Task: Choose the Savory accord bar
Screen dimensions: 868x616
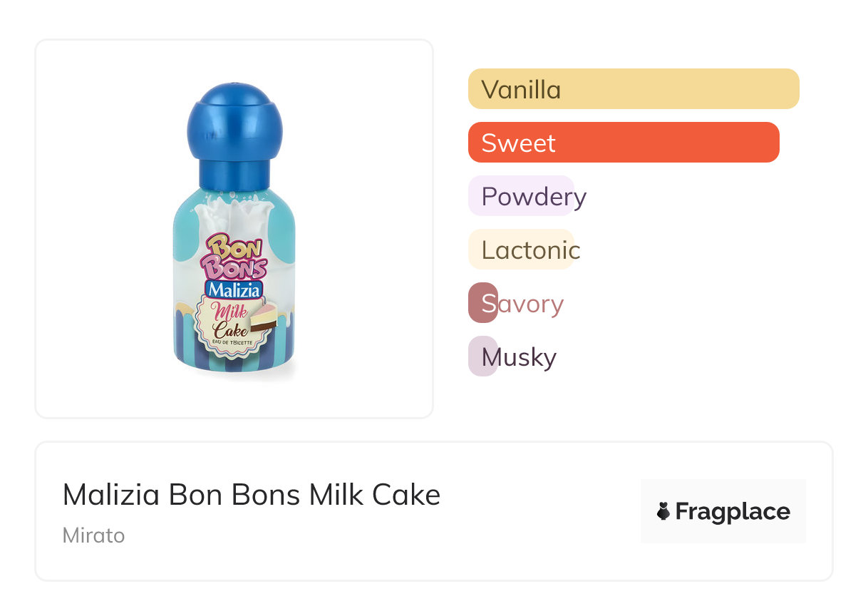Action: [x=483, y=303]
